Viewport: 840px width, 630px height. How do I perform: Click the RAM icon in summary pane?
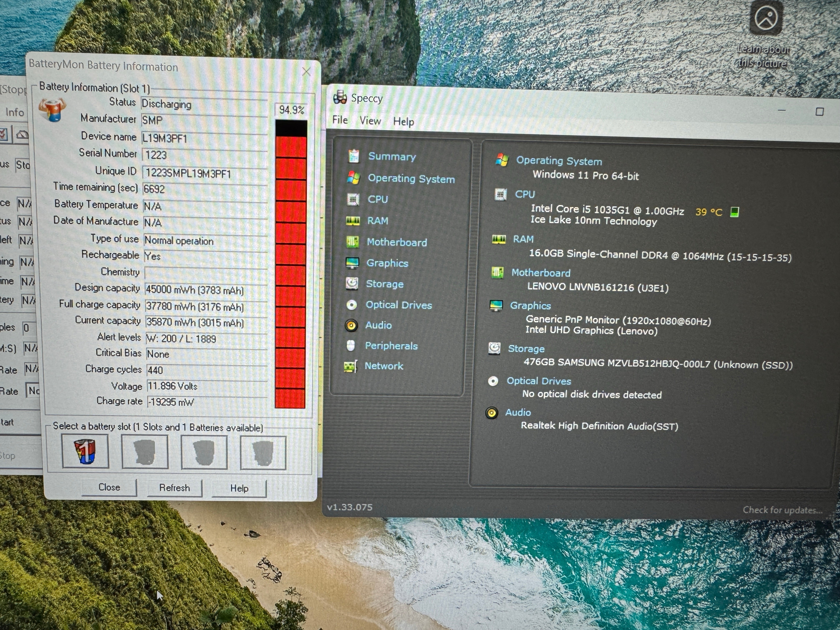coord(499,239)
